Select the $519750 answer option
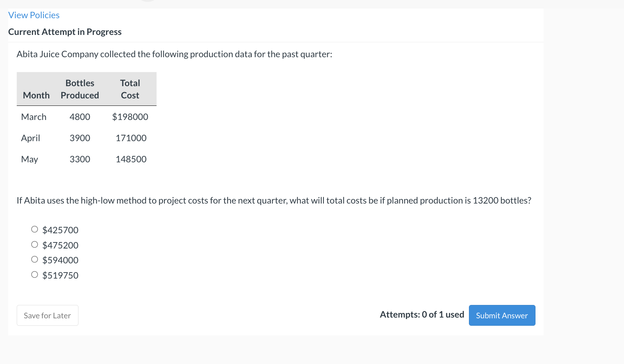Screen dimensions: 624x364 [34, 274]
